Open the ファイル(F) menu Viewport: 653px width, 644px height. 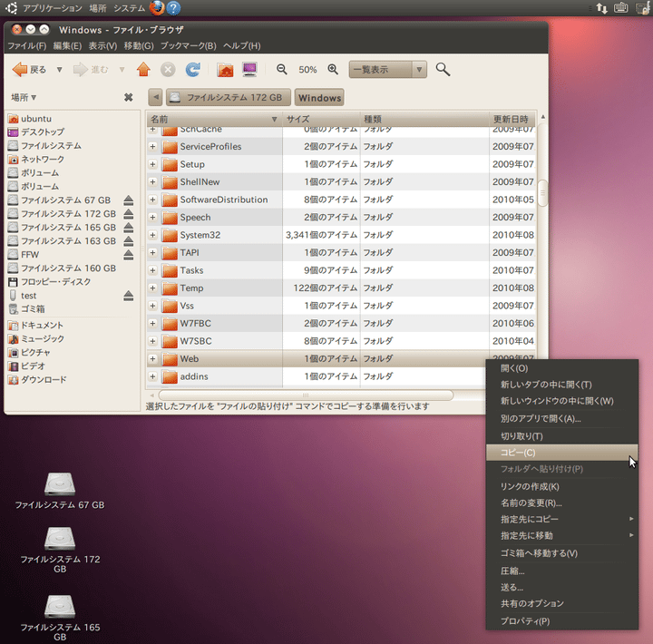pyautogui.click(x=27, y=46)
